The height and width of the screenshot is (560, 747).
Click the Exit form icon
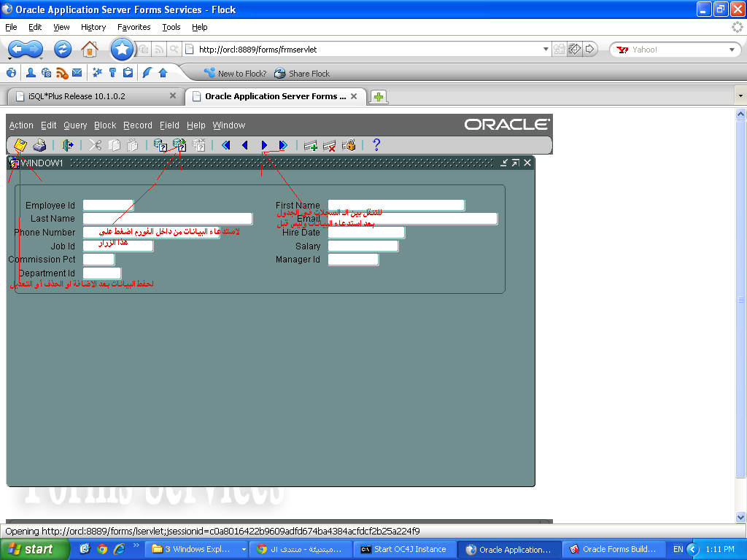(68, 145)
